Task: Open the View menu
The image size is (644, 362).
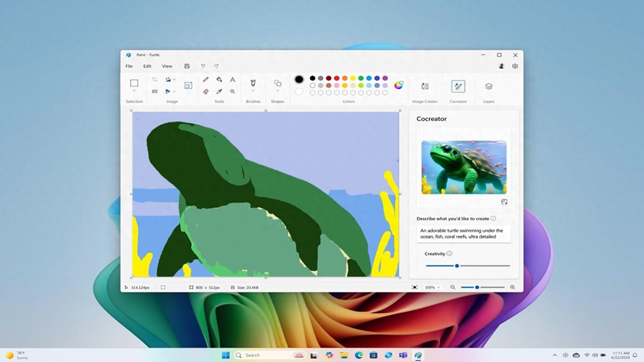Action: pyautogui.click(x=167, y=66)
